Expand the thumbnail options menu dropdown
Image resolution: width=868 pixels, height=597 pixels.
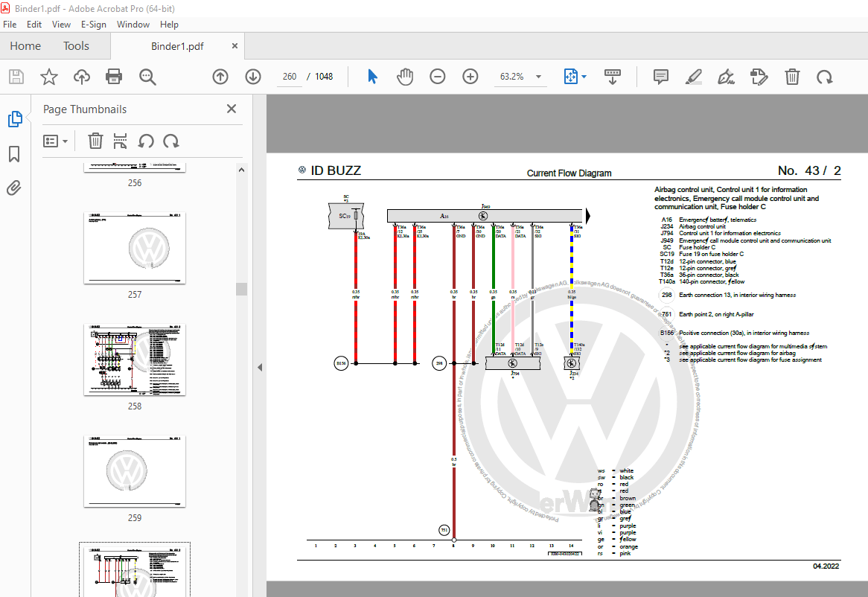pyautogui.click(x=56, y=141)
